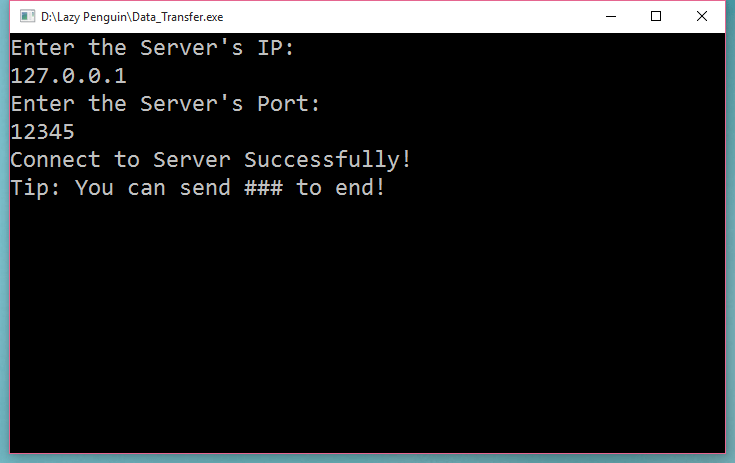Click the 127.0.0.1 IP address text

tap(68, 76)
